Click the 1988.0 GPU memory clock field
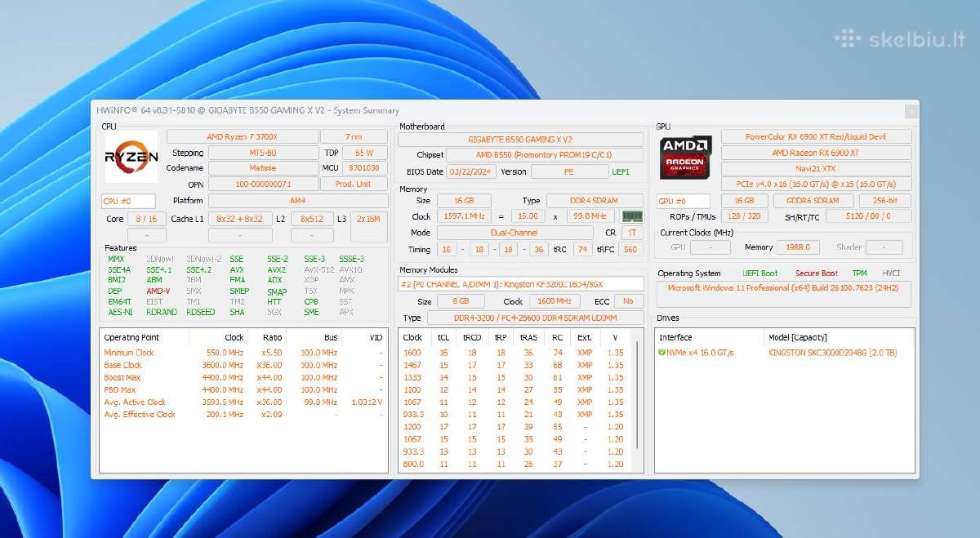The image size is (980, 538). tap(799, 247)
